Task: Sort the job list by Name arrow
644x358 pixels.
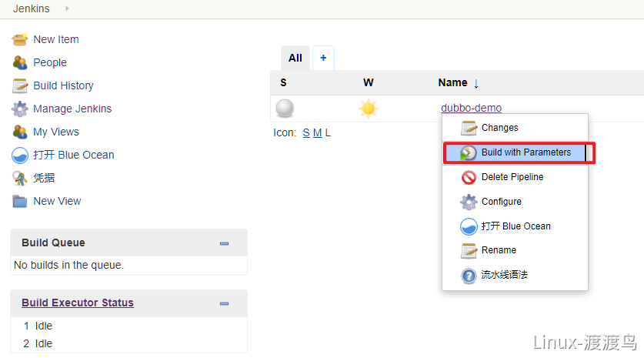Action: [x=476, y=83]
